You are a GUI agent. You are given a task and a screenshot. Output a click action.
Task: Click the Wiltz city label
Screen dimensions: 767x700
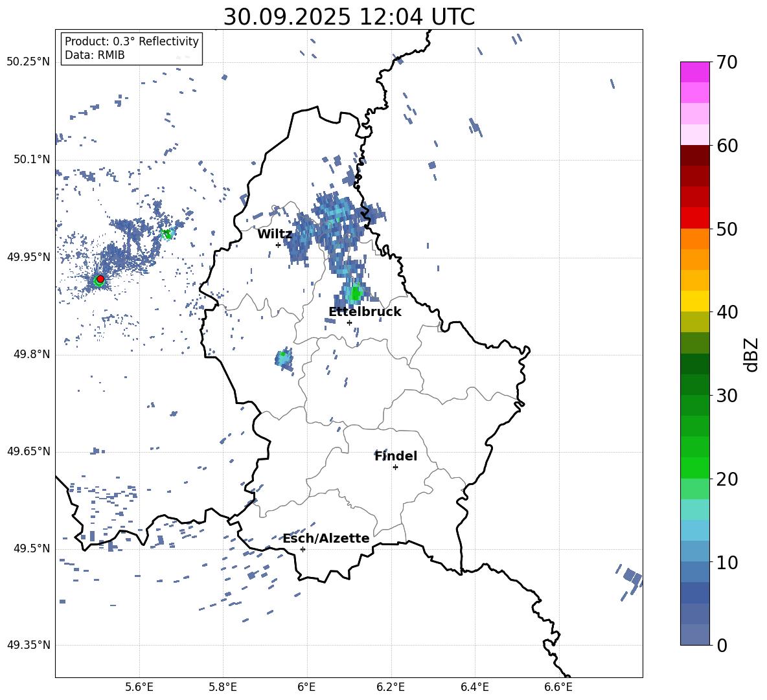275,234
